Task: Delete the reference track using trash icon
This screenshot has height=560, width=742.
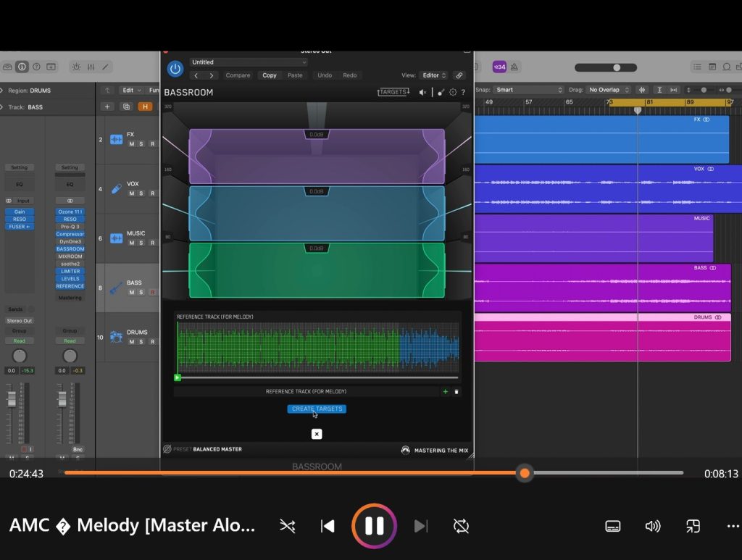Action: tap(457, 392)
